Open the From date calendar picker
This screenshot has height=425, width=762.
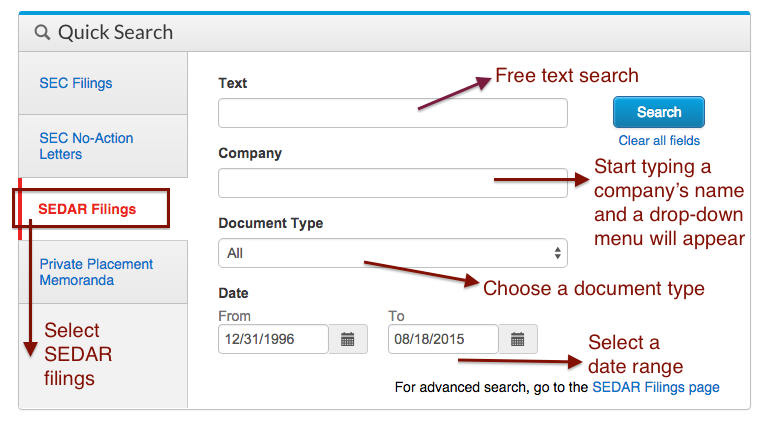click(348, 339)
